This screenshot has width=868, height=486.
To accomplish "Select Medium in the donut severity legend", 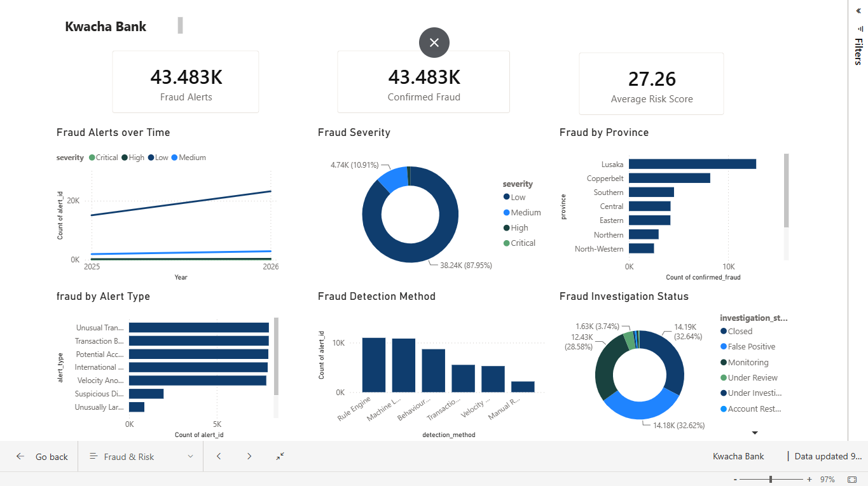I will (522, 212).
